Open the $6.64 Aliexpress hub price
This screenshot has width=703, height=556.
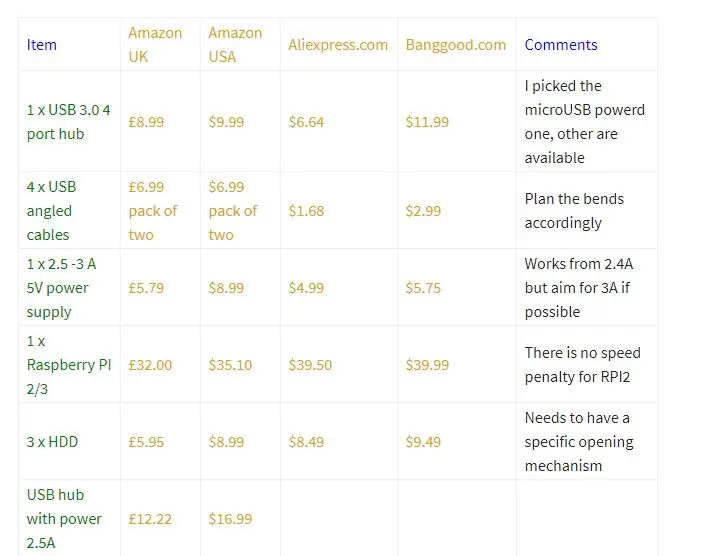306,122
